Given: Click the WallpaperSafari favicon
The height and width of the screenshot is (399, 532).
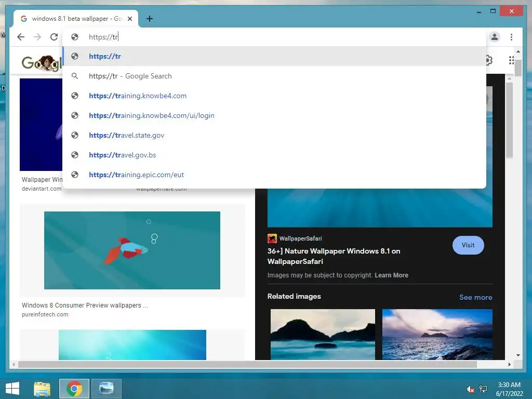Looking at the screenshot, I should (x=272, y=238).
